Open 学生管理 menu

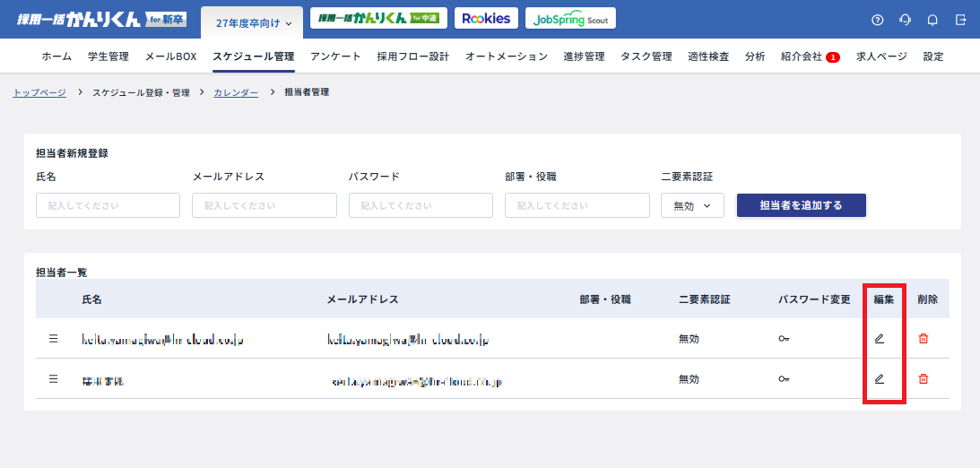pyautogui.click(x=108, y=56)
